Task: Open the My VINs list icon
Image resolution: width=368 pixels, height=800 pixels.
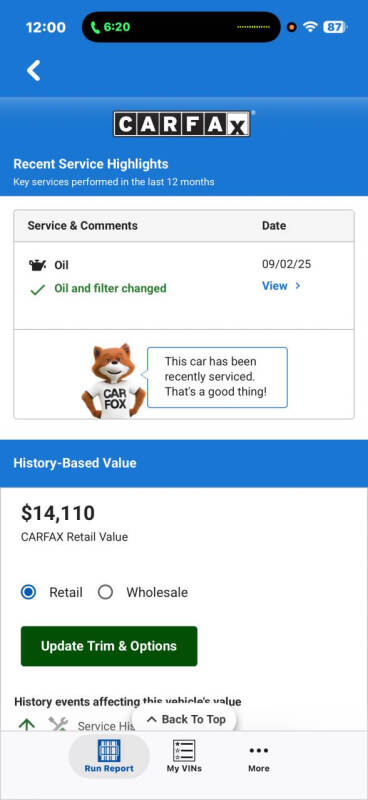Action: (x=184, y=751)
